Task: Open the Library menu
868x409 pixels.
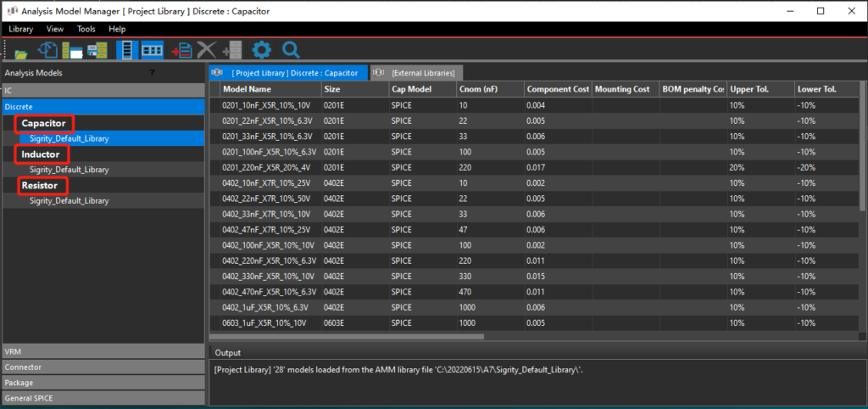Action: pyautogui.click(x=20, y=29)
